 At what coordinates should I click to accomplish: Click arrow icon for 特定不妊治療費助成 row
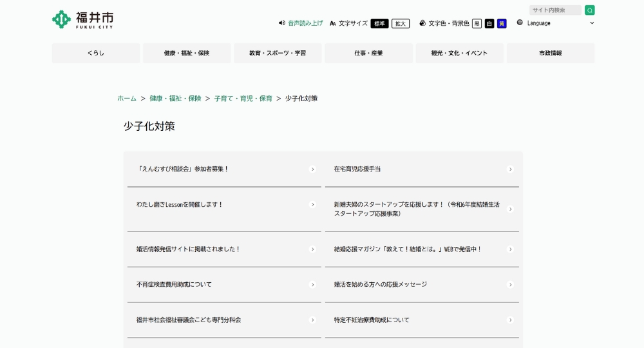coord(510,320)
